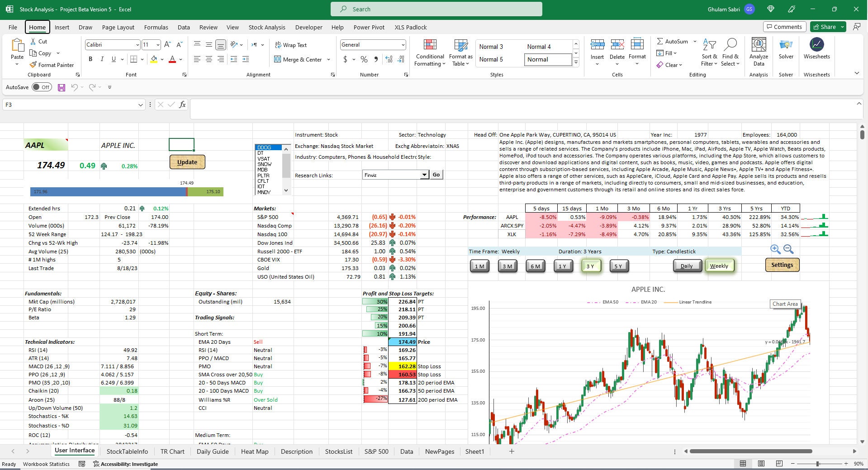Open the Finviz research links dropdown
This screenshot has width=868, height=470.
click(x=424, y=175)
